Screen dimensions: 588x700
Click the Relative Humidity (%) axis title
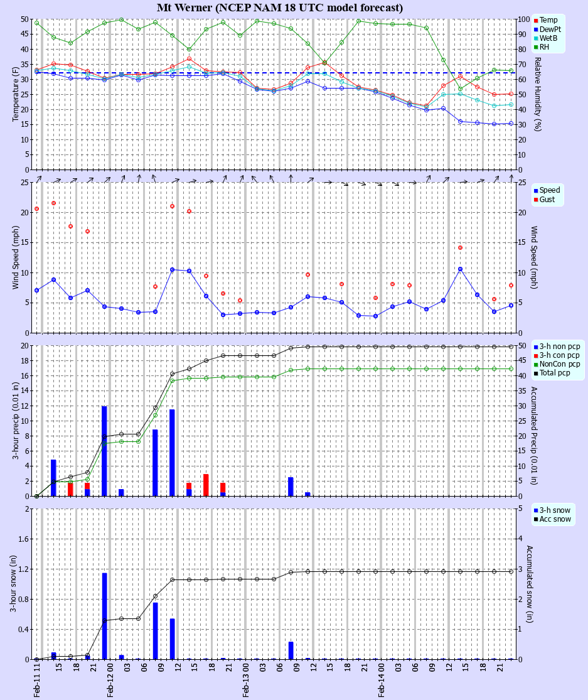pos(537,94)
